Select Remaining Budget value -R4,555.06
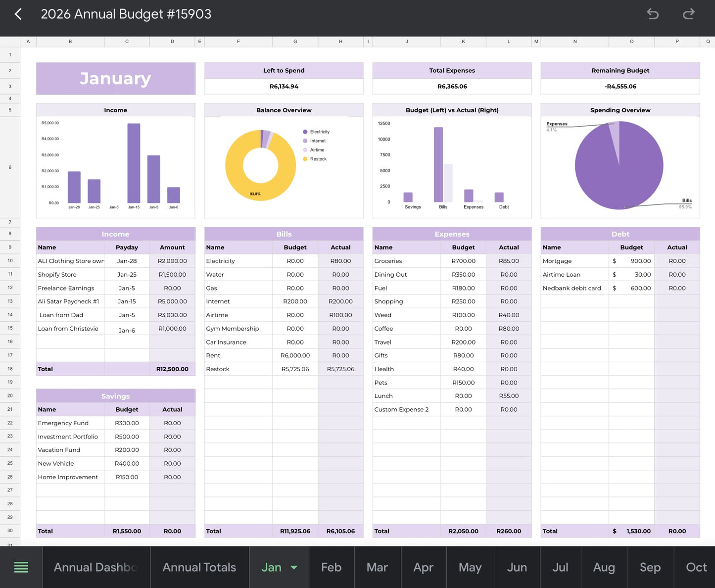Screen dimensions: 715x588 point(620,86)
